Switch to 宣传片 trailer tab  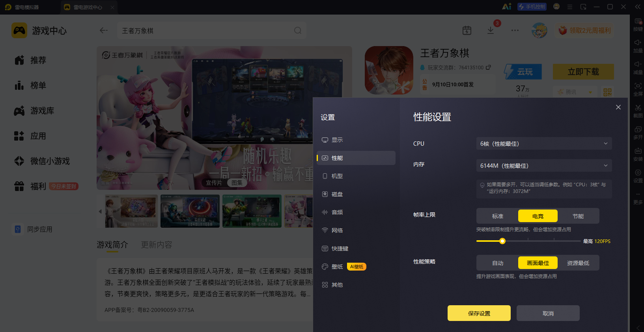pos(214,183)
